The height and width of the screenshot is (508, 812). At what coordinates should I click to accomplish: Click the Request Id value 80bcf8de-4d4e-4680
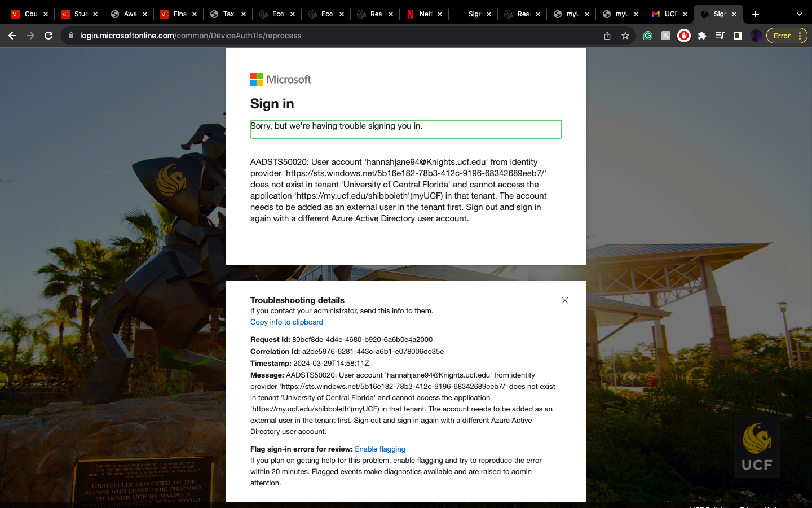(362, 340)
